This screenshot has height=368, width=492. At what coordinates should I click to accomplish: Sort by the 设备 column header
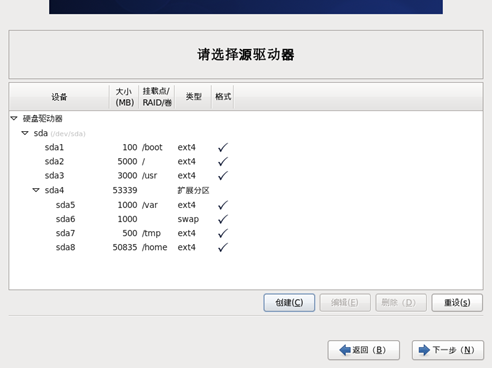[59, 97]
